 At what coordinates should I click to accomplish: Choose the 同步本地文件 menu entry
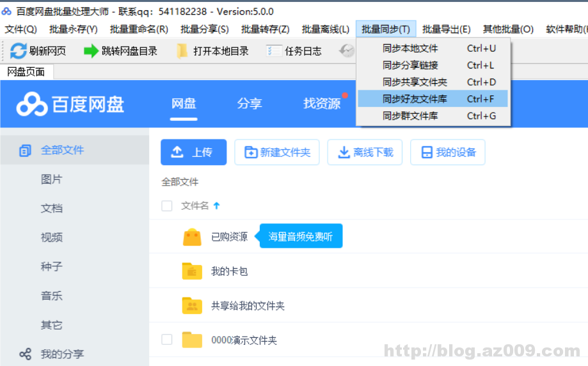410,49
